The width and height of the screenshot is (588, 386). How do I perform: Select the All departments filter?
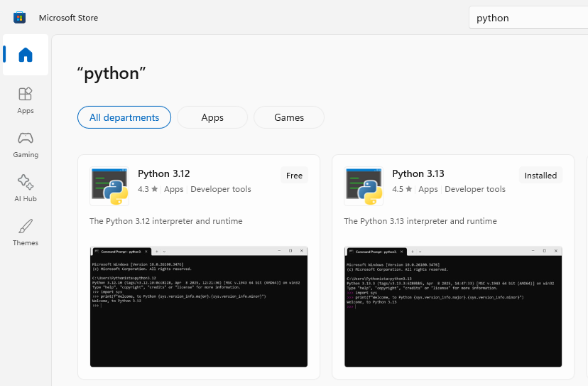pos(124,117)
